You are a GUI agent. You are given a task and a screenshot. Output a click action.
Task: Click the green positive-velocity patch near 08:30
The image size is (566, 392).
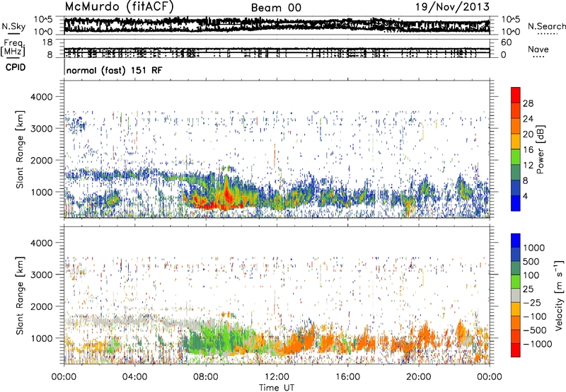click(x=216, y=338)
